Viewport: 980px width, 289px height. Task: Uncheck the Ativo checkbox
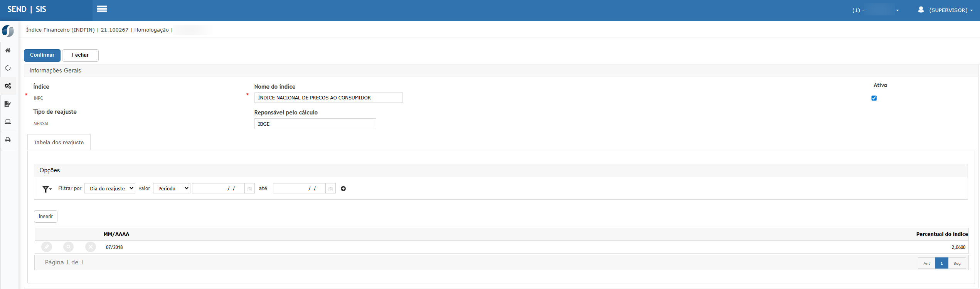point(874,98)
